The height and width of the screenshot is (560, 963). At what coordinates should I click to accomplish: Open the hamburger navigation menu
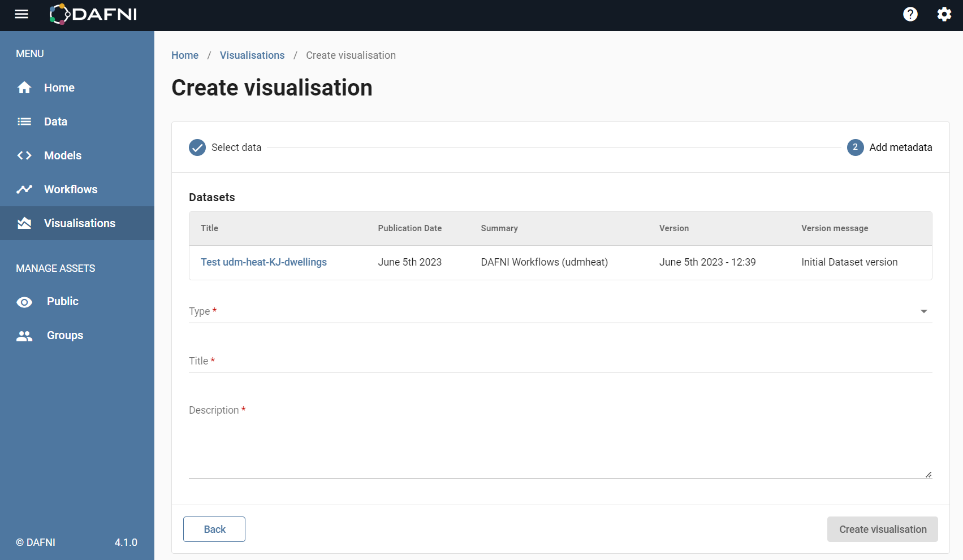click(x=21, y=14)
